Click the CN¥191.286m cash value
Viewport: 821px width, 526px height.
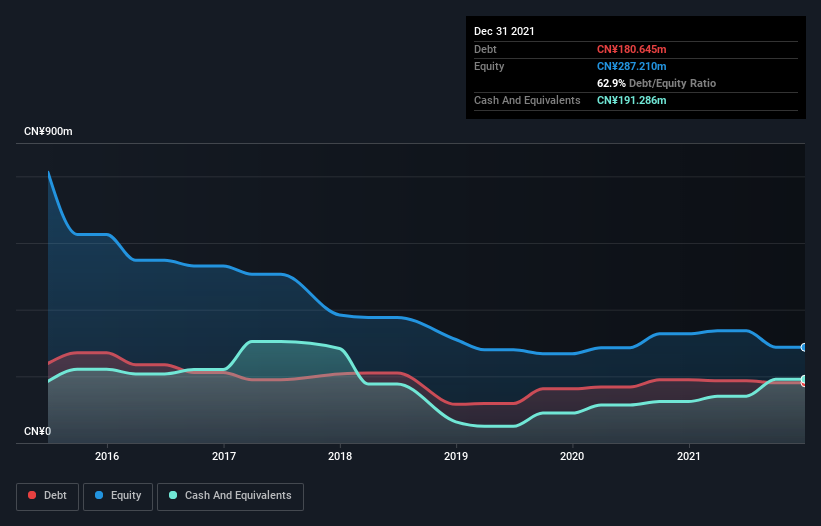[631, 100]
